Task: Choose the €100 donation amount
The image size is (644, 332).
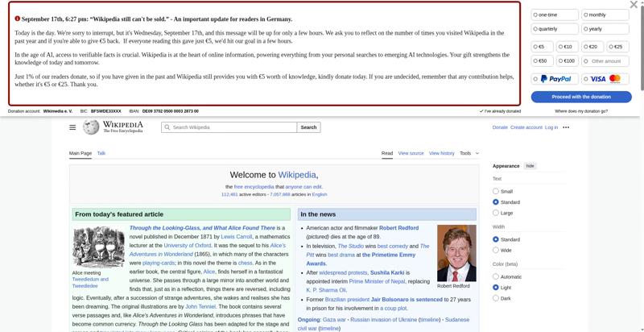Action: tap(568, 60)
